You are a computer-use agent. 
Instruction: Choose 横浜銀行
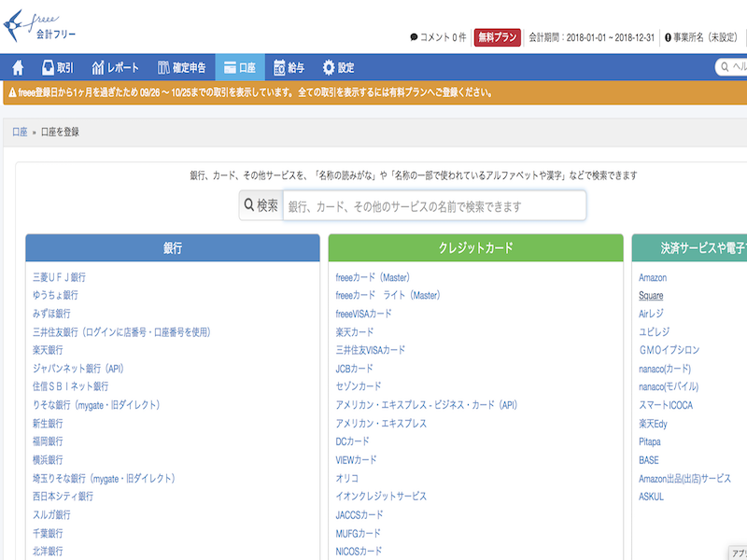(48, 460)
